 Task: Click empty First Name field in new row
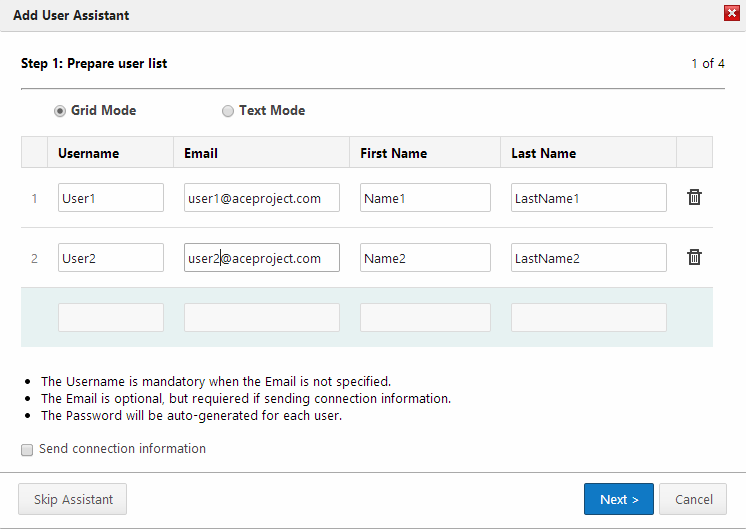[x=425, y=317]
